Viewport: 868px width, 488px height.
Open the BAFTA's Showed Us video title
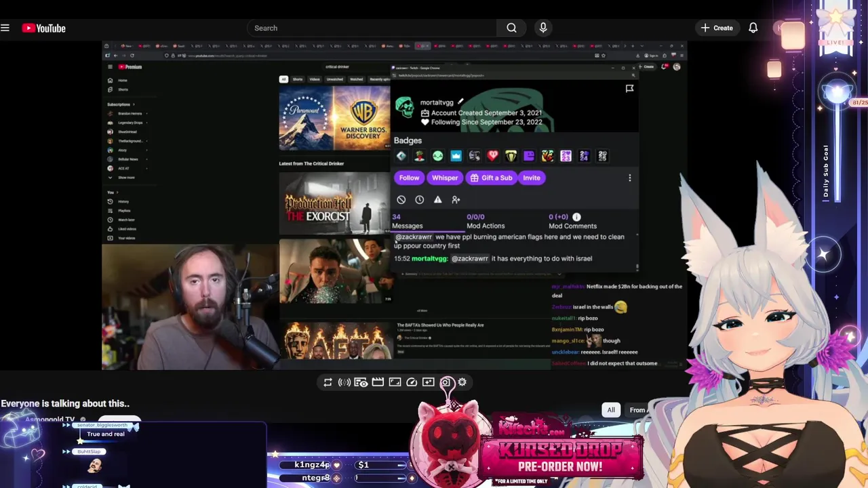coord(440,325)
